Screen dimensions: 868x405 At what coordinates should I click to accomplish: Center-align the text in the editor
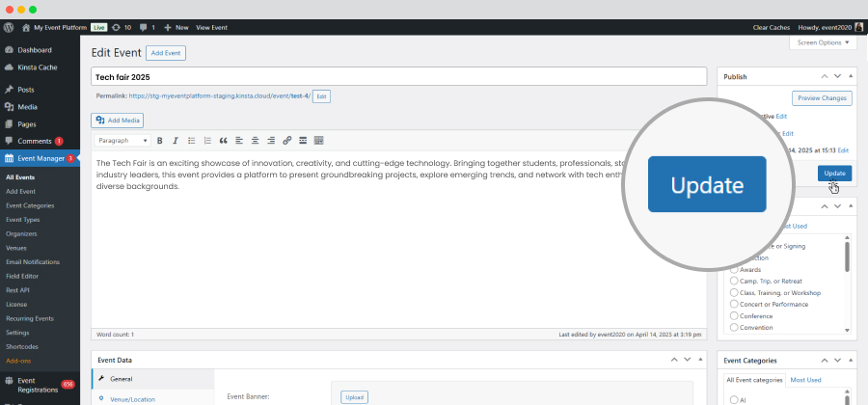pyautogui.click(x=256, y=141)
